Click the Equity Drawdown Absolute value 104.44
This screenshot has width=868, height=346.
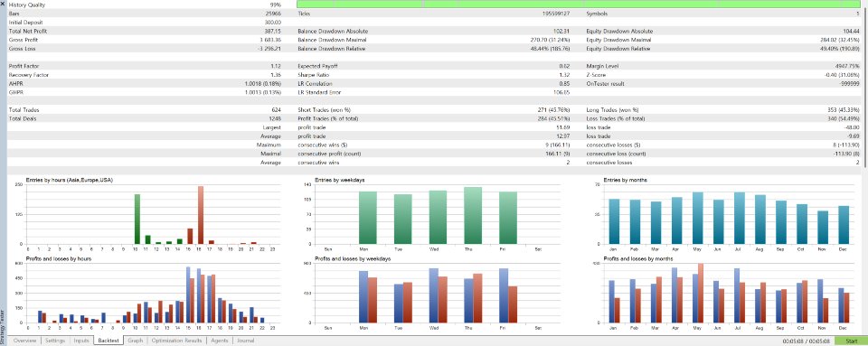click(851, 31)
